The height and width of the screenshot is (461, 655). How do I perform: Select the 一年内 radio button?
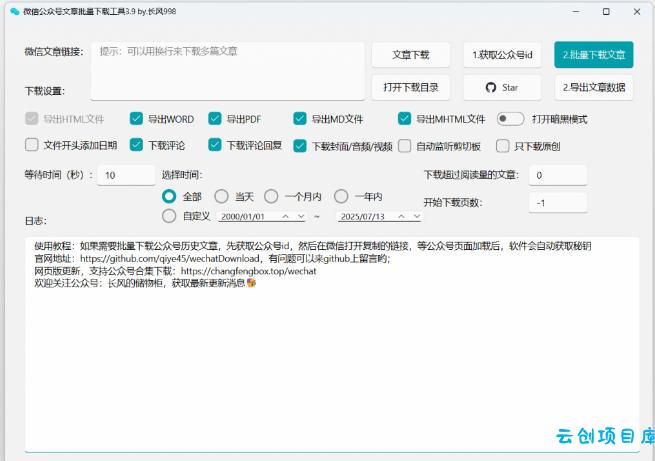(341, 196)
